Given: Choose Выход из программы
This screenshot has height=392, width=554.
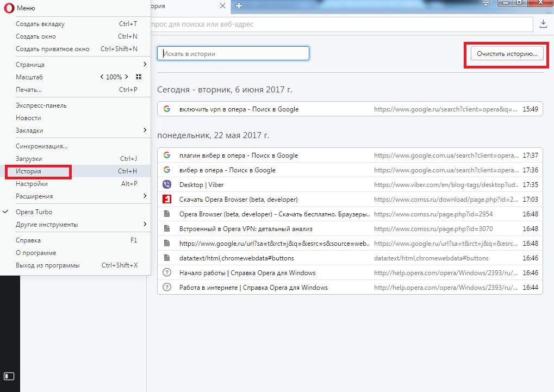Looking at the screenshot, I should pyautogui.click(x=75, y=265).
